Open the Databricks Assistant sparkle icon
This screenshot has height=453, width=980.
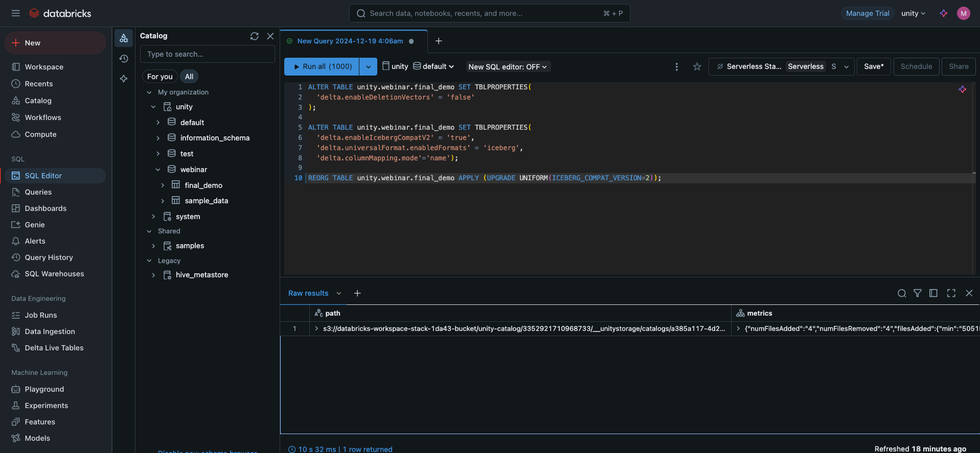pyautogui.click(x=943, y=13)
